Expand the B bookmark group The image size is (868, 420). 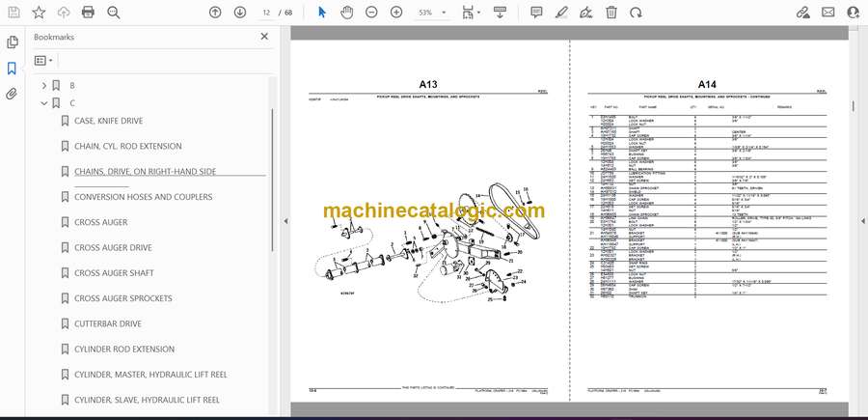44,86
